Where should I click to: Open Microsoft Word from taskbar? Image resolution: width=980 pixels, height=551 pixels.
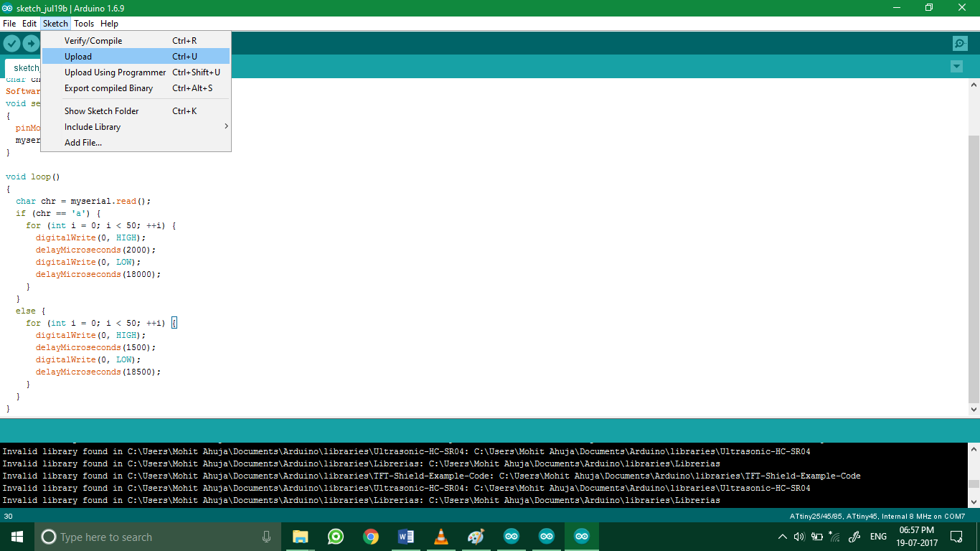[x=405, y=537]
